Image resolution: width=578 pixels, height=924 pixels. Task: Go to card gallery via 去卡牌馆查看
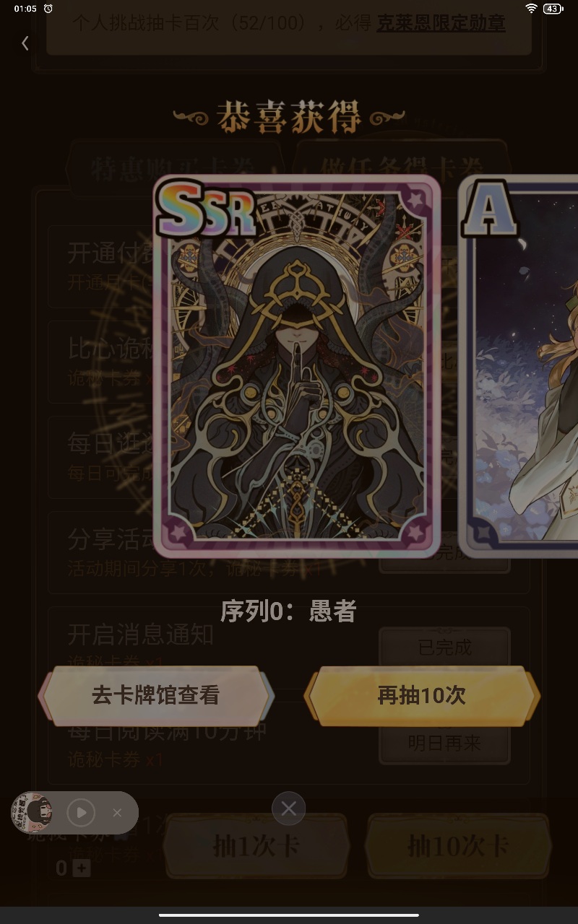[155, 696]
